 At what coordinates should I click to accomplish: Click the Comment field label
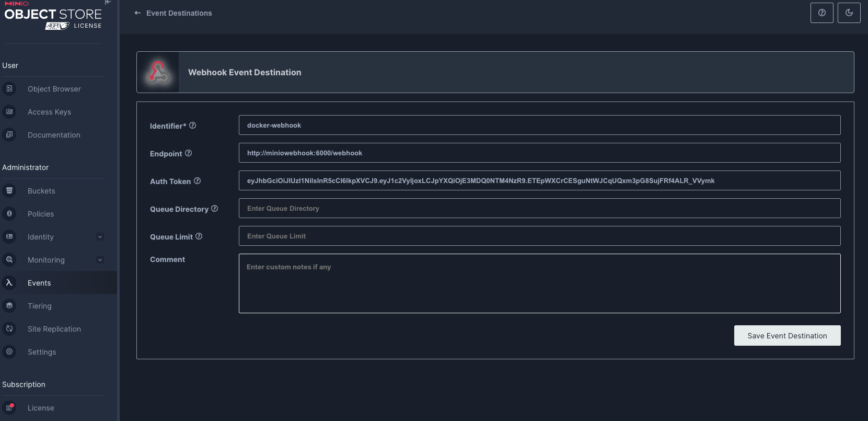point(167,259)
